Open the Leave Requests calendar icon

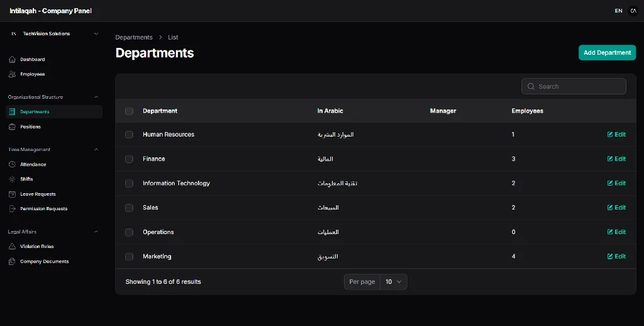[x=12, y=194]
